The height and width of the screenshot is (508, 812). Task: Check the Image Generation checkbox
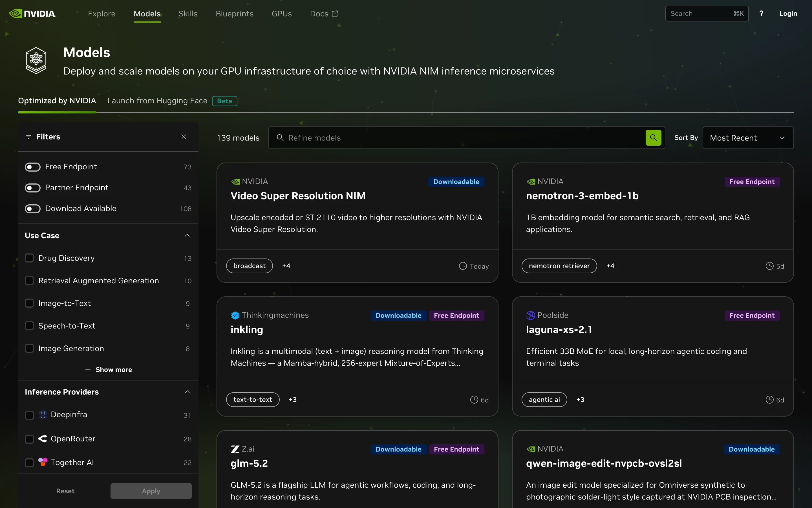tap(30, 349)
